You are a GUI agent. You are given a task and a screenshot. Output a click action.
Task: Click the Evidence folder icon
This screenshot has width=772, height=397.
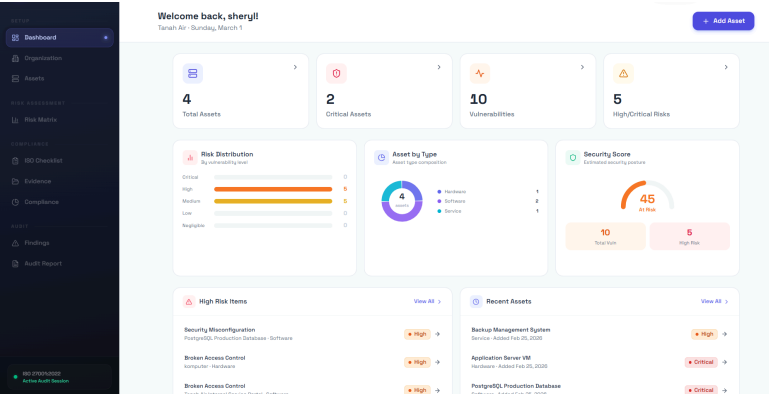pos(15,181)
